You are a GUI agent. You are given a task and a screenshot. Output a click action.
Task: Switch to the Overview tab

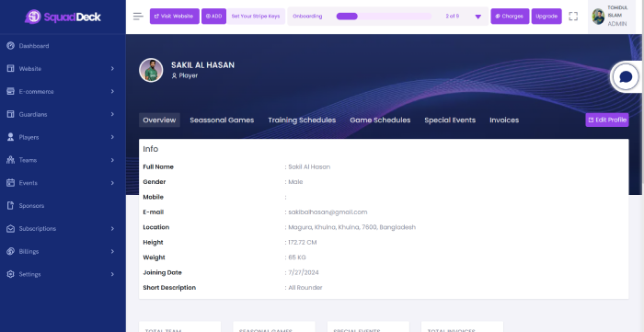click(159, 120)
